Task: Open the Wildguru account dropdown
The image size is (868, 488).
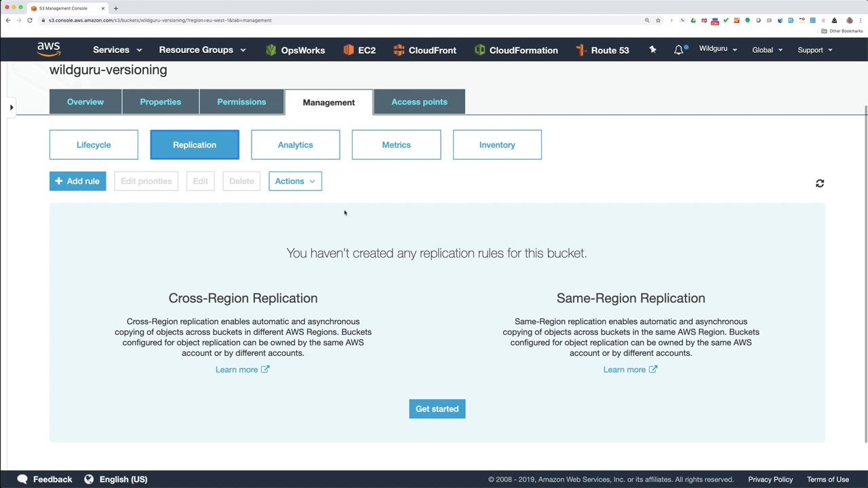Action: click(x=718, y=49)
